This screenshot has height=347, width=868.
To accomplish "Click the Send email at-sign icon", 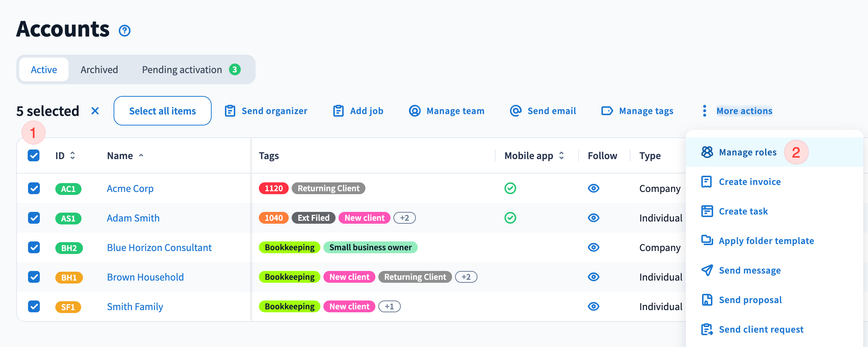I will point(515,111).
